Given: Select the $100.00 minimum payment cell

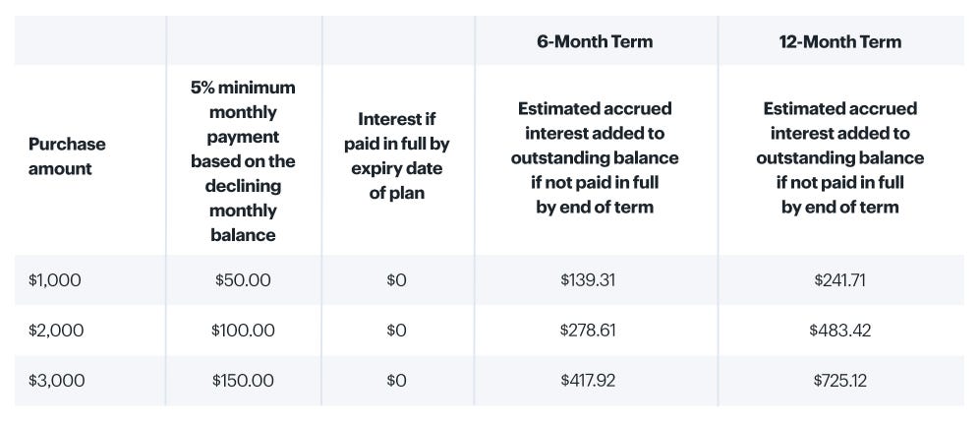Looking at the screenshot, I should point(243,331).
